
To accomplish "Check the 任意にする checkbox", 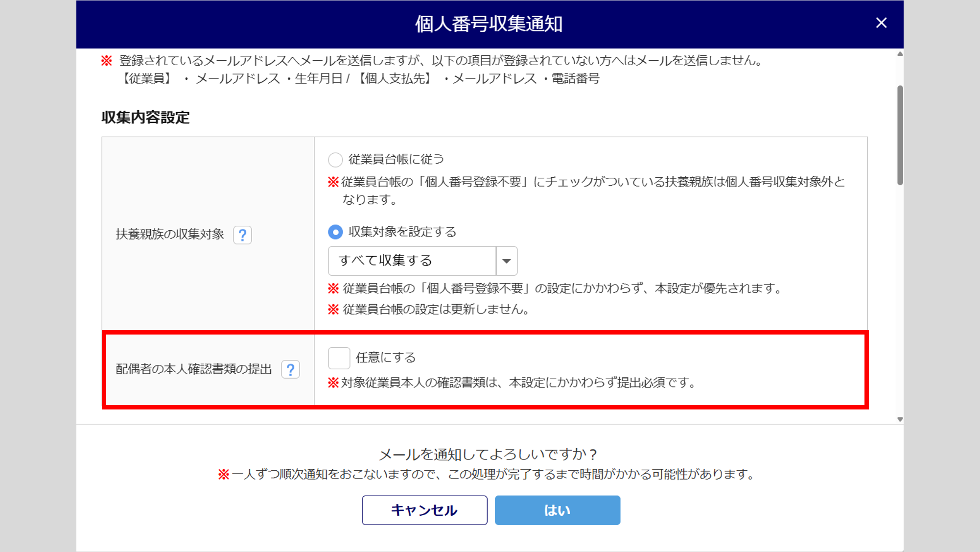I will tap(339, 358).
